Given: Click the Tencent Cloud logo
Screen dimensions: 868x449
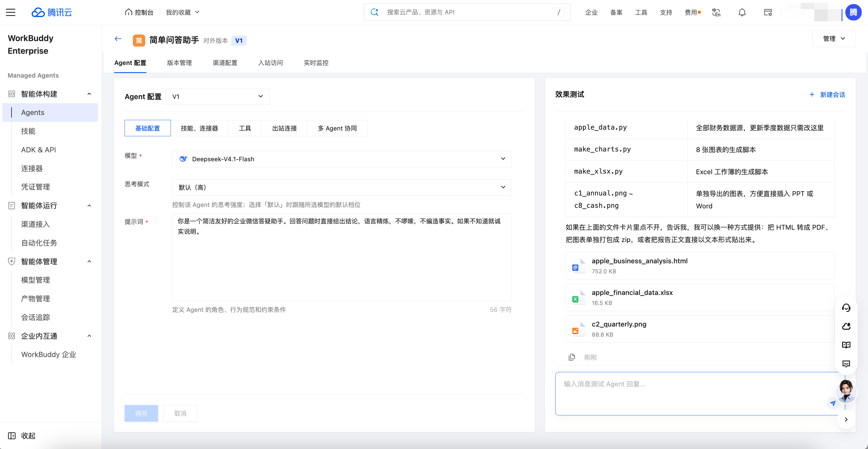Looking at the screenshot, I should point(52,12).
